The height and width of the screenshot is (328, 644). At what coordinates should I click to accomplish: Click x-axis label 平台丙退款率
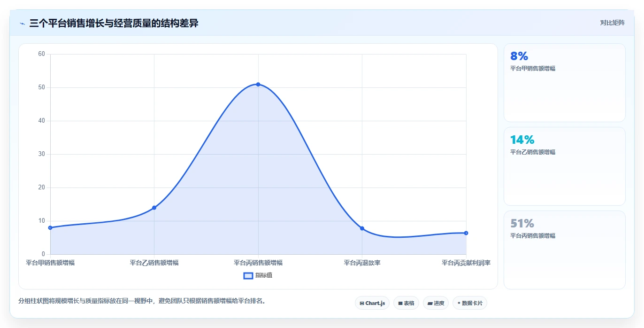click(x=362, y=263)
